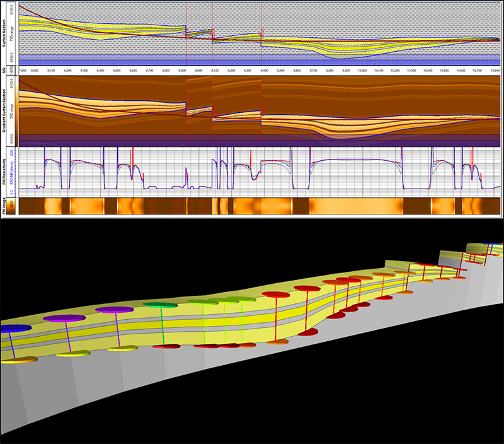Click the FM Image color scale swatch
Image resolution: width=504 pixels, height=444 pixels.
[x=14, y=206]
